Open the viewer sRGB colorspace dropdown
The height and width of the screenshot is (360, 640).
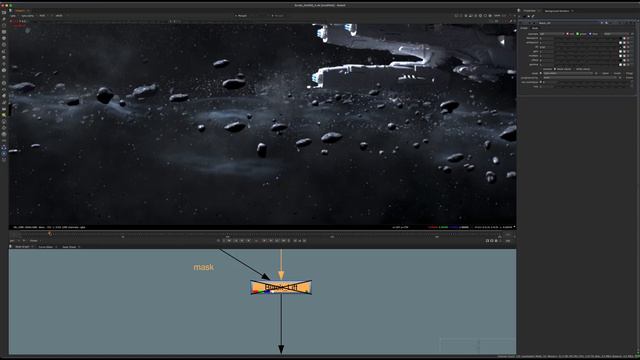[x=59, y=16]
